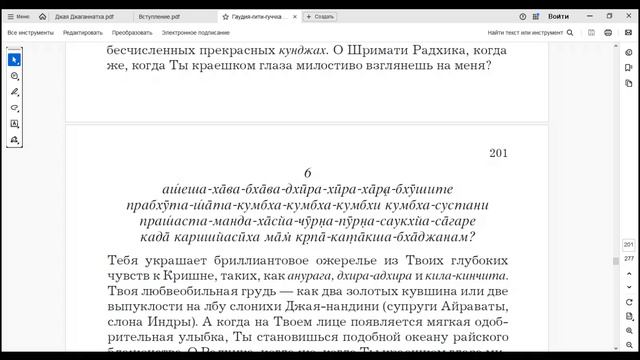The image size is (640, 360).
Task: Click the word кунджах in top text
Action: coord(302,50)
